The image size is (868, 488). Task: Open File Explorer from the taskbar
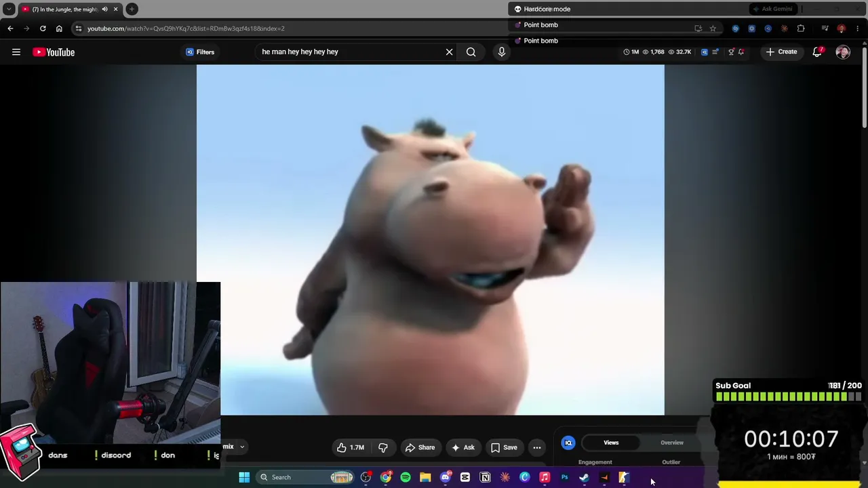click(x=425, y=477)
